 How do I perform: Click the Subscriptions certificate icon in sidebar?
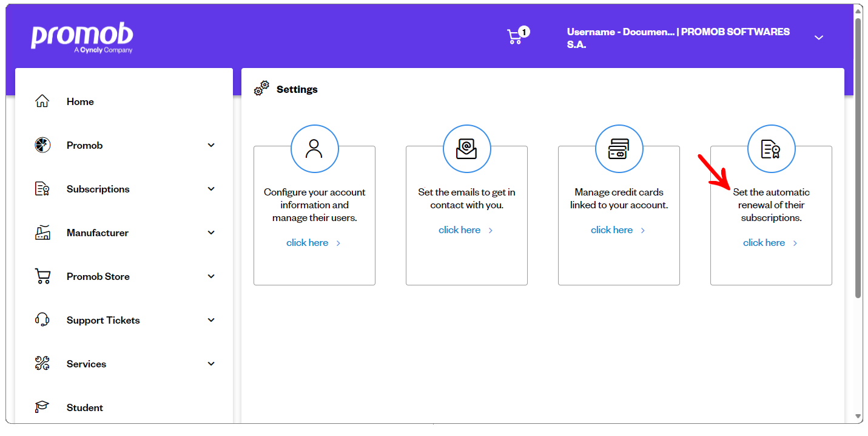pyautogui.click(x=42, y=189)
